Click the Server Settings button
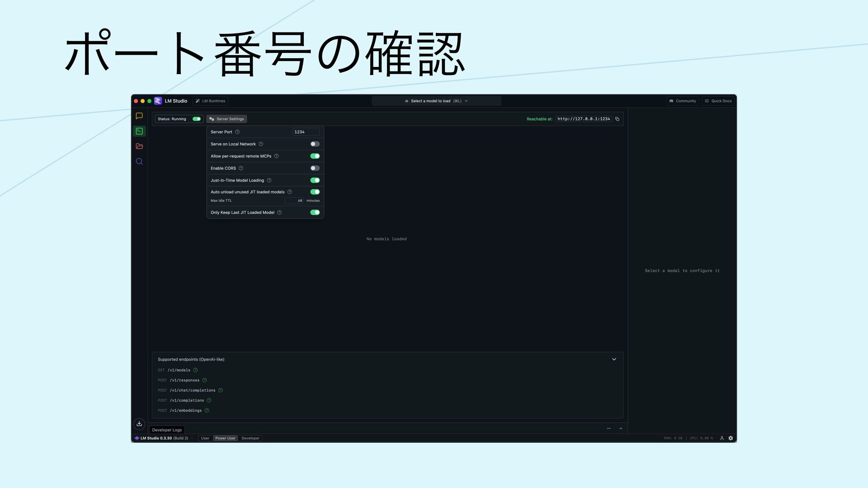Screen dimensions: 868x488 226,119
